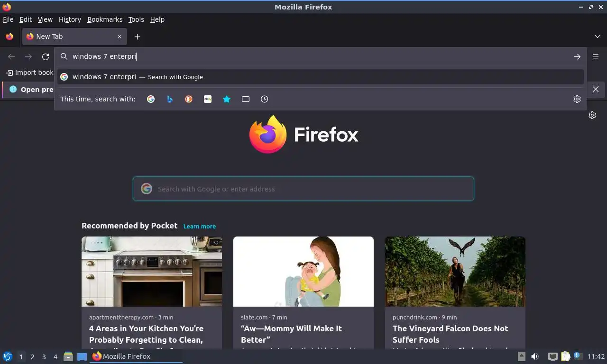Expand the List all tabs chevron
The image size is (607, 364).
click(x=598, y=36)
